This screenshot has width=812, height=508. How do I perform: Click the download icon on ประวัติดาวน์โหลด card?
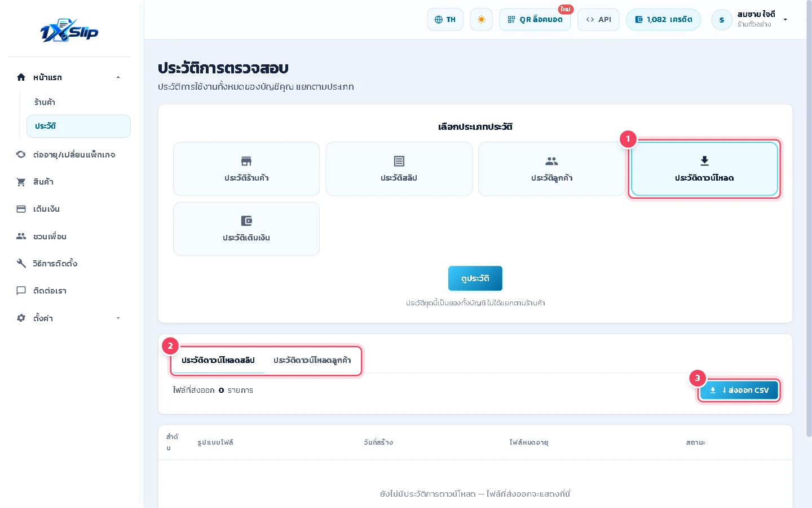click(x=704, y=161)
